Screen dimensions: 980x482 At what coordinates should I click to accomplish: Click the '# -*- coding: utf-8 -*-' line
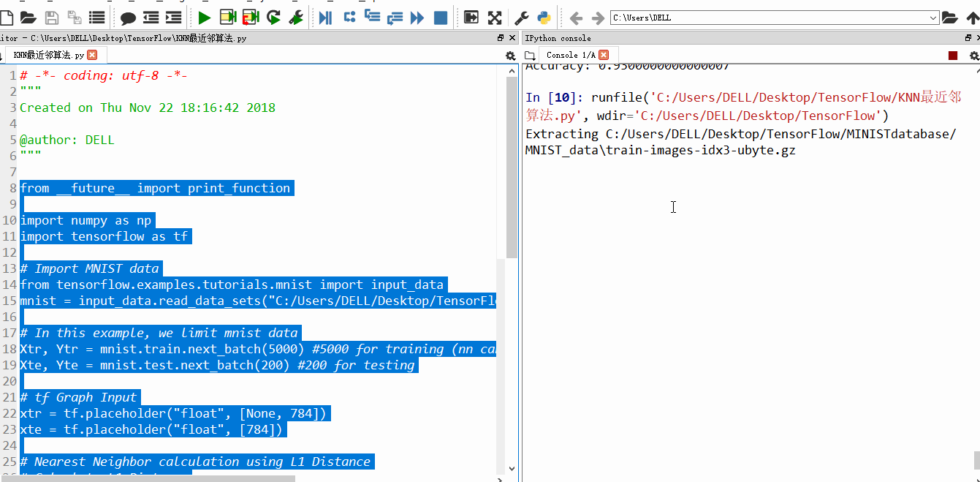point(104,75)
